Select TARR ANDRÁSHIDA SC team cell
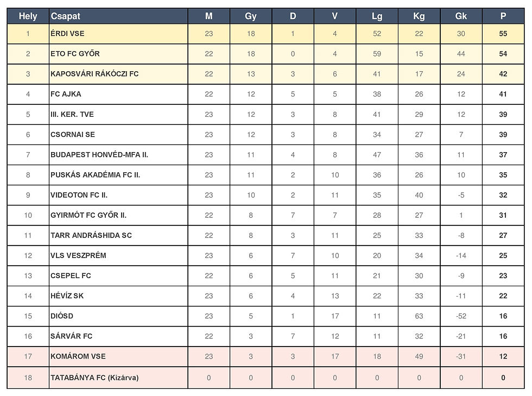 click(91, 235)
